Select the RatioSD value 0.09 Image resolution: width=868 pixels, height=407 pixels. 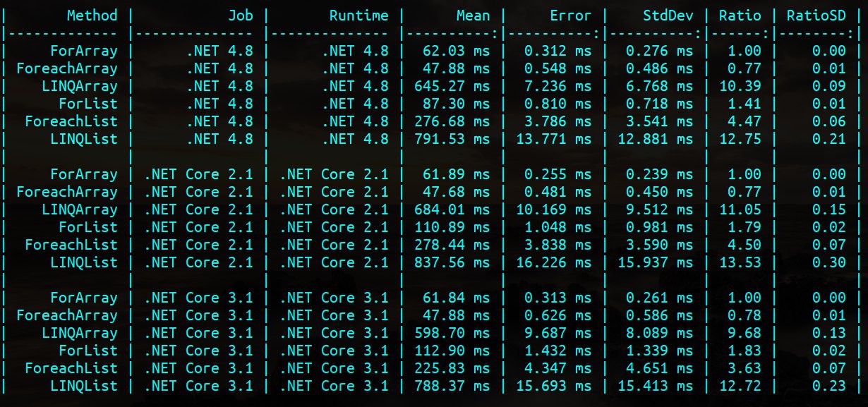click(x=829, y=86)
